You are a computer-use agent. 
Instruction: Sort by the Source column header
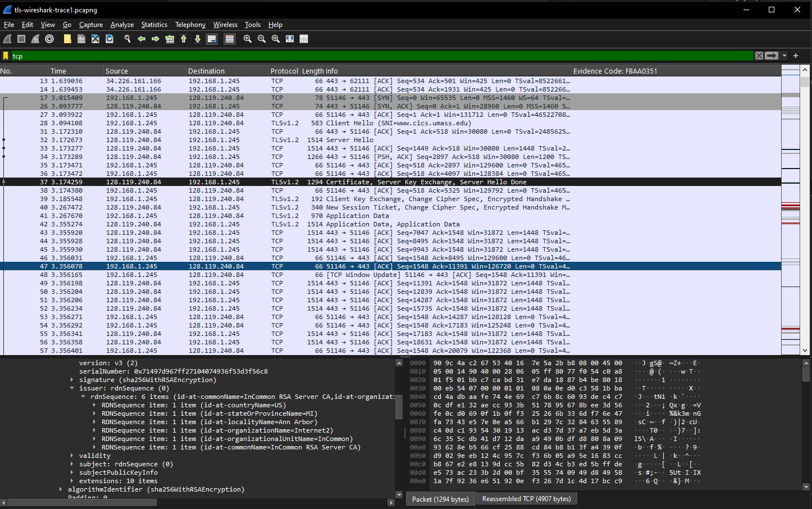pyautogui.click(x=145, y=71)
